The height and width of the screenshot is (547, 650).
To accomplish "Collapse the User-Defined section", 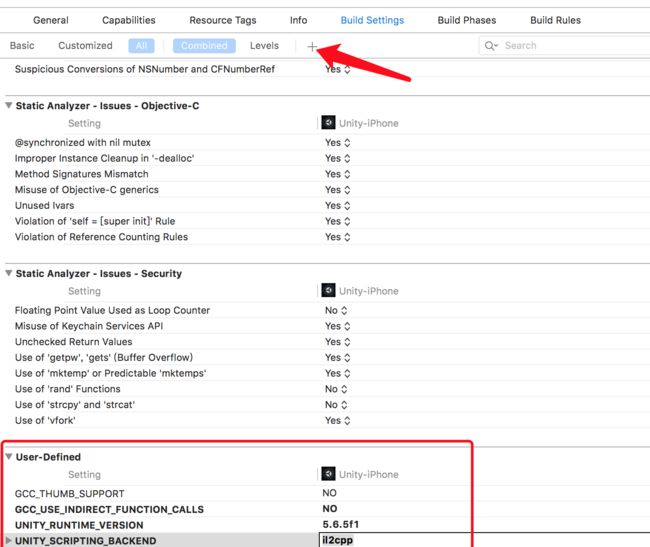I will [8, 456].
